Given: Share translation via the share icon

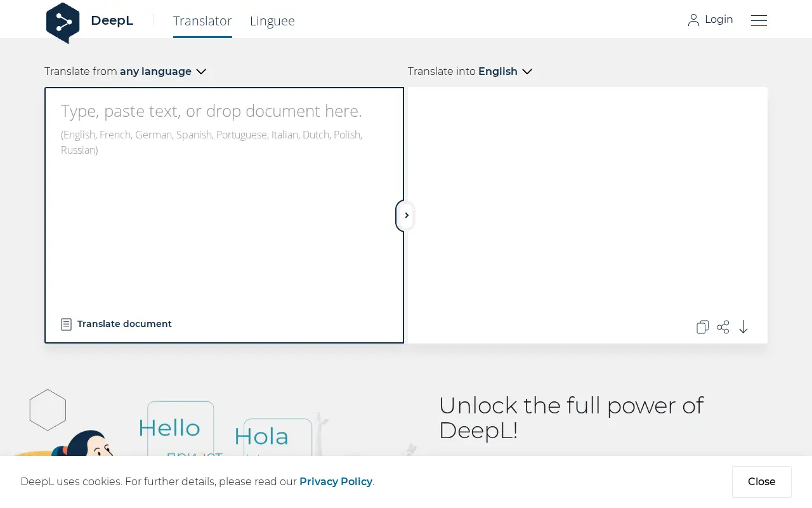Looking at the screenshot, I should click(x=723, y=327).
